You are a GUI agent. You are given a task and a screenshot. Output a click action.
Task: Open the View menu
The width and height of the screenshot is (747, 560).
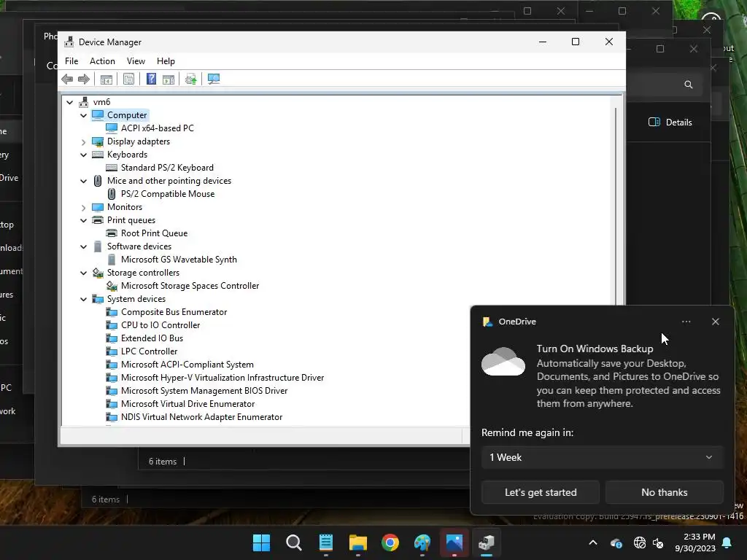coord(136,61)
